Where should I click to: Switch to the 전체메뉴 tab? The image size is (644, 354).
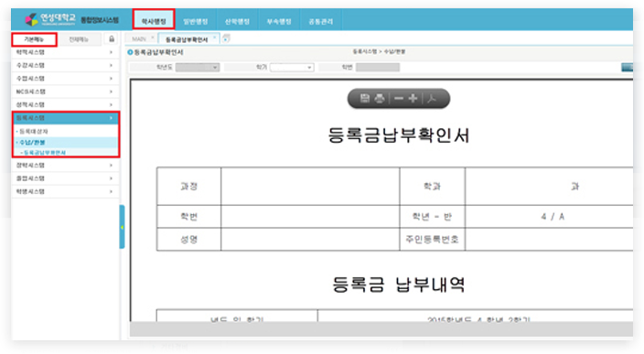(79, 39)
